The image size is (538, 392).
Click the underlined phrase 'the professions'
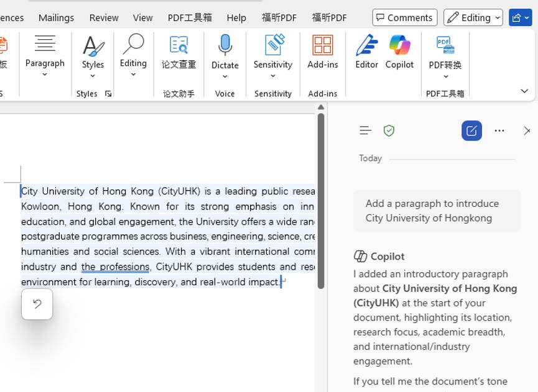point(115,267)
